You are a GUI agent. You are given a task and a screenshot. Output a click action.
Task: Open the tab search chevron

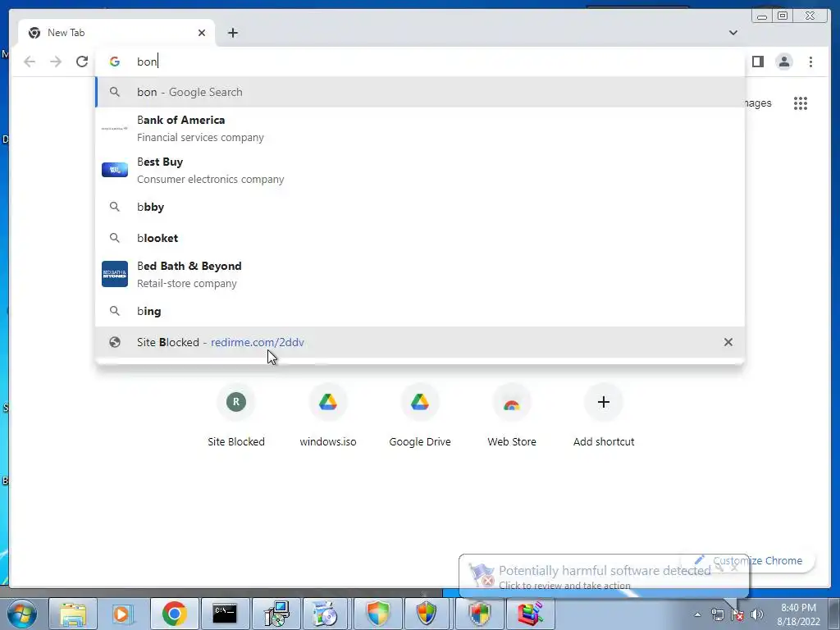point(733,33)
